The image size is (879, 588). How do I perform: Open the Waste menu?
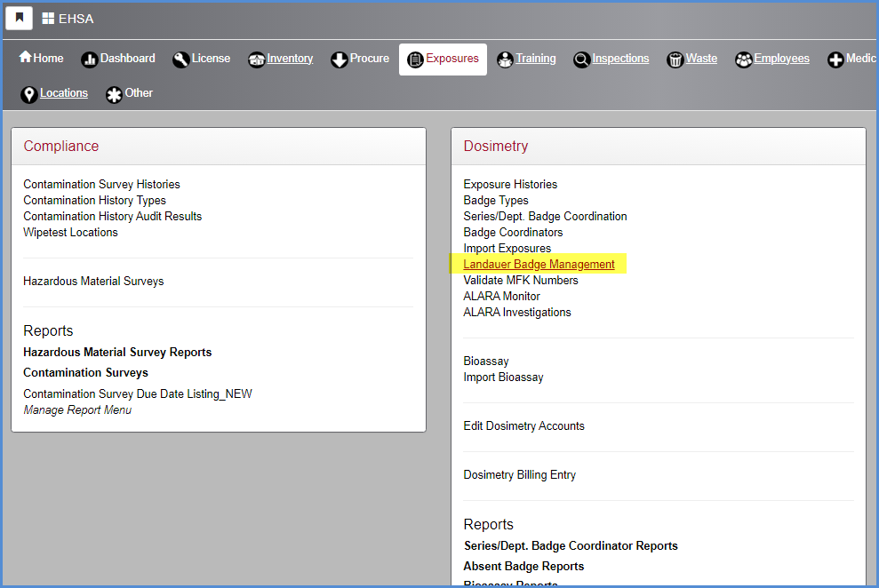[701, 59]
